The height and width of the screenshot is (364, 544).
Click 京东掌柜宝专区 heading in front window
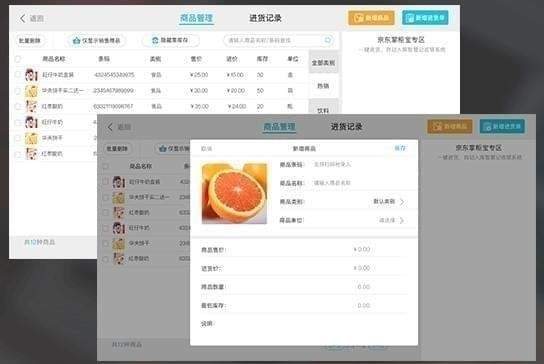point(479,148)
